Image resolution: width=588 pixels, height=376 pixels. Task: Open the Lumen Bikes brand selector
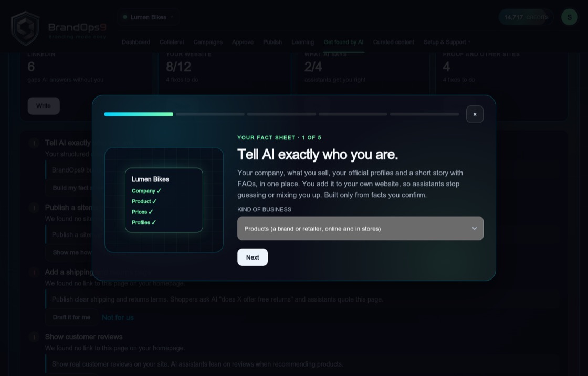pyautogui.click(x=149, y=17)
